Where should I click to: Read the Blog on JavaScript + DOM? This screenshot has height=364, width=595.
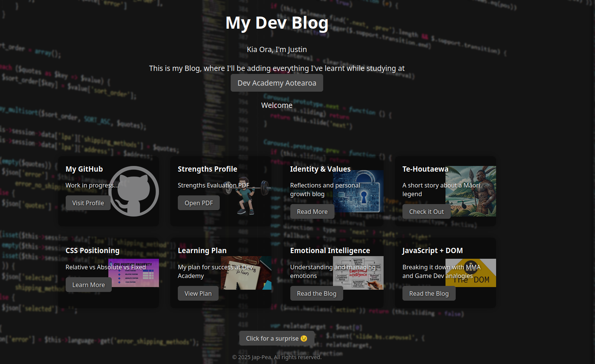click(429, 293)
